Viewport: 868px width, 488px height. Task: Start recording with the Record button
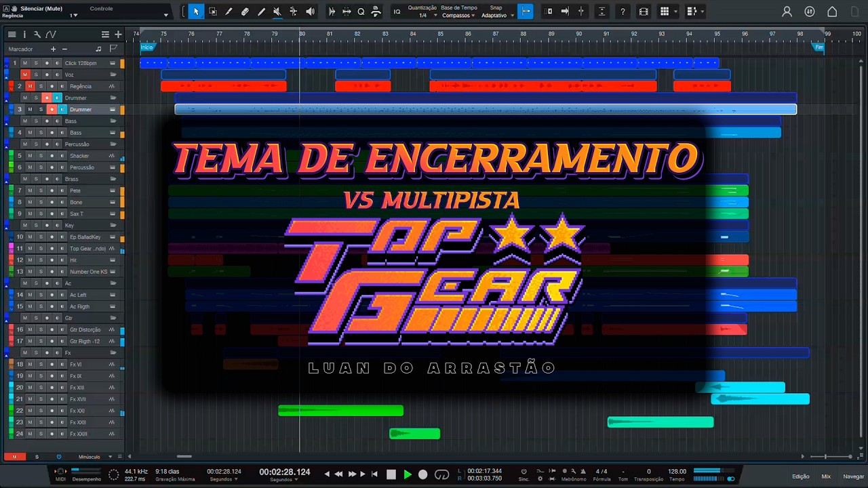click(423, 474)
